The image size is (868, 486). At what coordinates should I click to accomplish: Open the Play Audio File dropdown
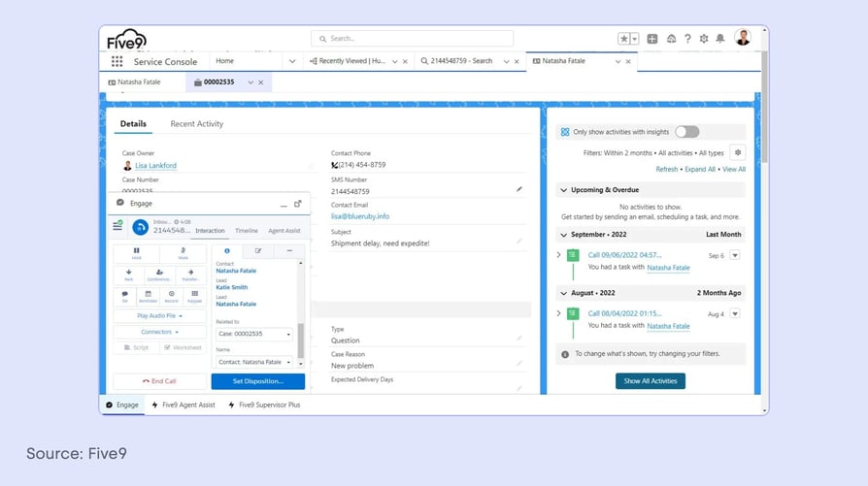[160, 315]
